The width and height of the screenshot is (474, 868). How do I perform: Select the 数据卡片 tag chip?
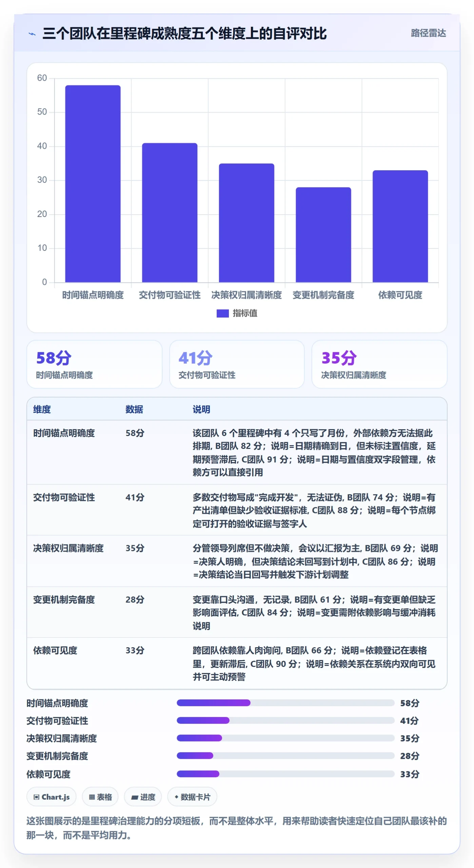pos(192,797)
